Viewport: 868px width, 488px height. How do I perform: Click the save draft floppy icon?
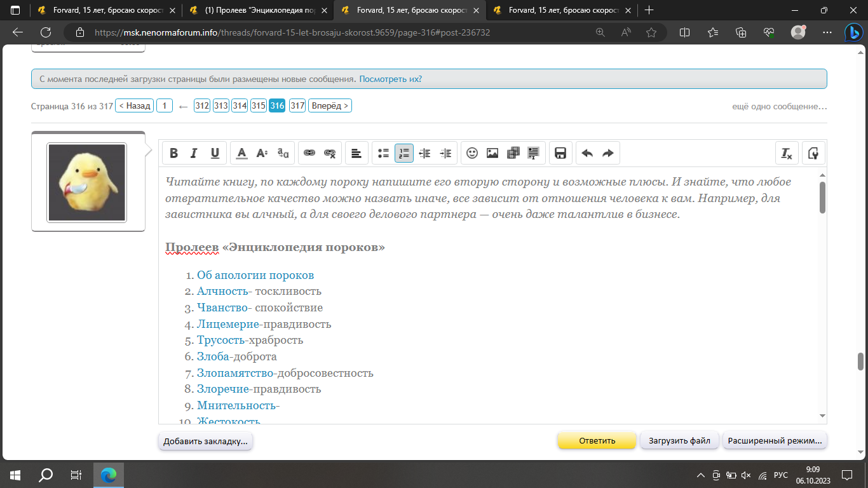click(560, 153)
